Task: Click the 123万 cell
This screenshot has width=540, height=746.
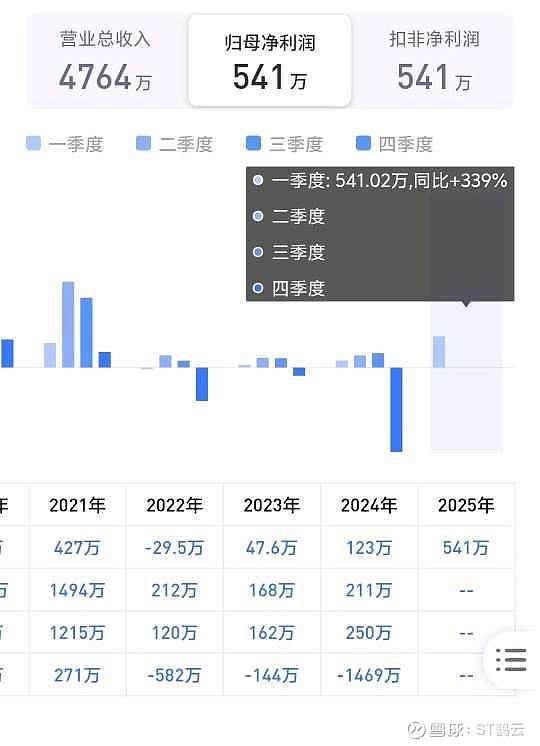Action: (369, 548)
